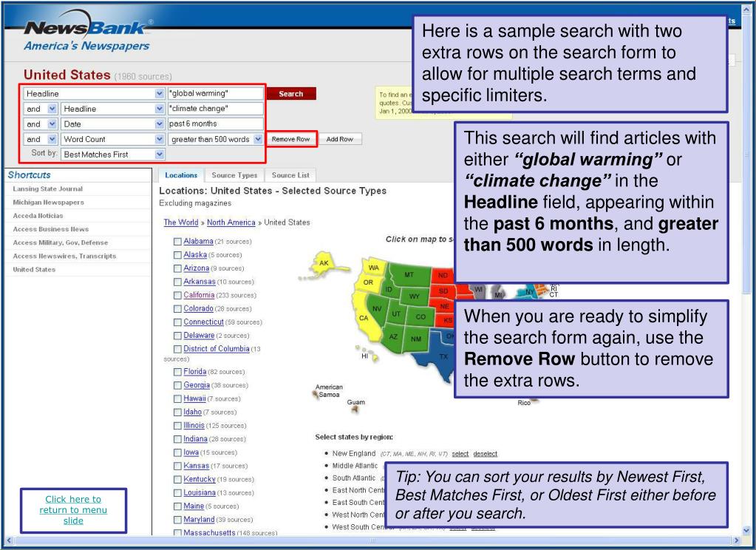756x550 pixels.
Task: Open the United States shortcut
Action: pos(34,270)
